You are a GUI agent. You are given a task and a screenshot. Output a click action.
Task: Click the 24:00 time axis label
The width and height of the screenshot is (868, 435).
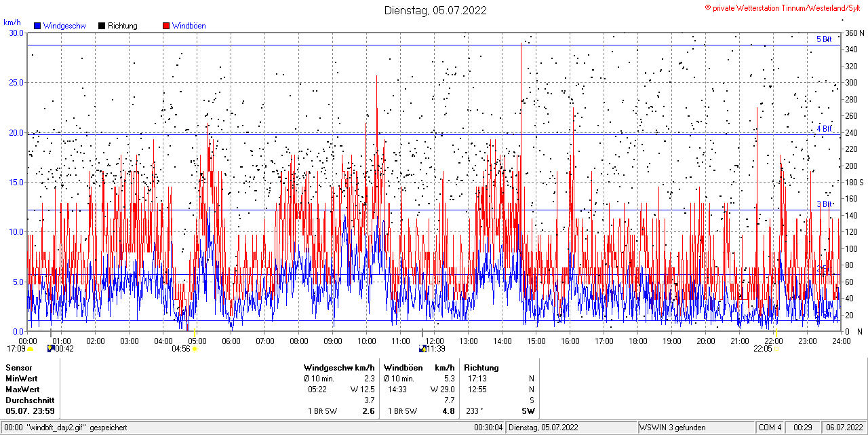842,341
